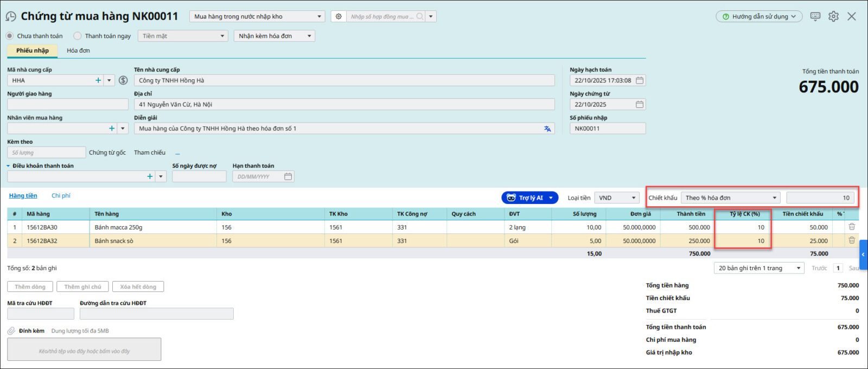Image resolution: width=868 pixels, height=369 pixels.
Task: Click the Người giao hàng input field
Action: pos(68,104)
